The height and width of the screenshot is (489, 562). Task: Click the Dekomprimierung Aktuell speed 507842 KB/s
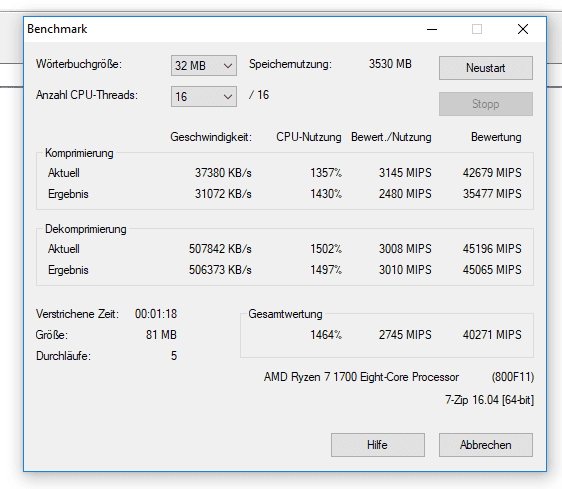[x=220, y=248]
